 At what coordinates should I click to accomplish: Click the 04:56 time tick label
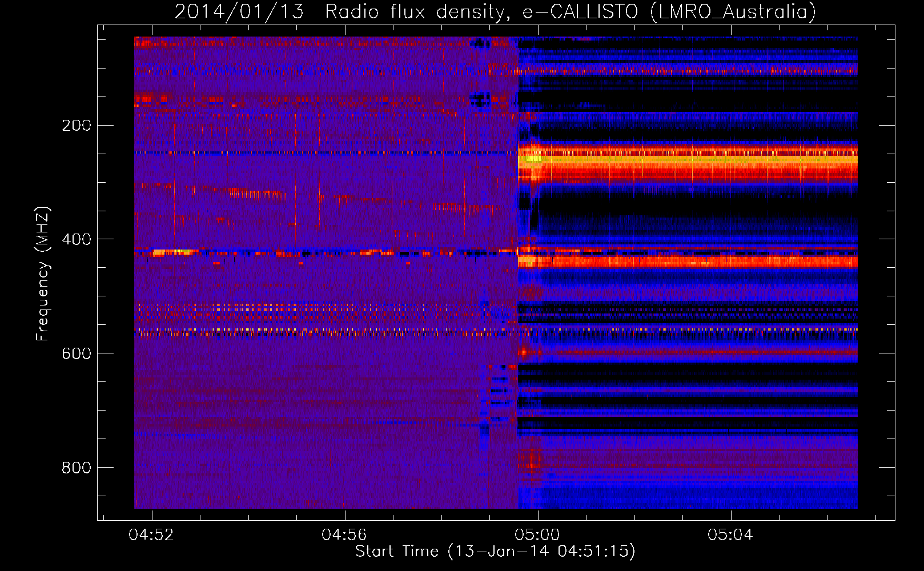coord(344,535)
